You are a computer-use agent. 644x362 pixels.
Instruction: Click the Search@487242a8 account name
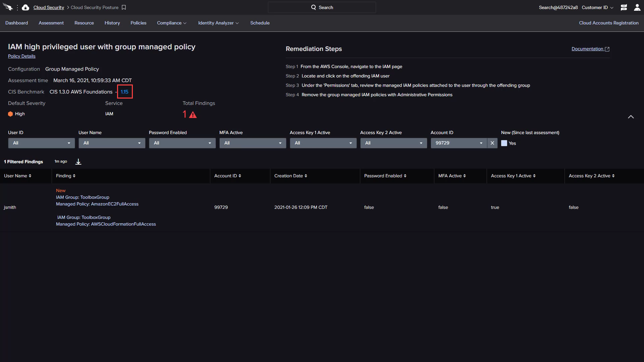click(558, 7)
